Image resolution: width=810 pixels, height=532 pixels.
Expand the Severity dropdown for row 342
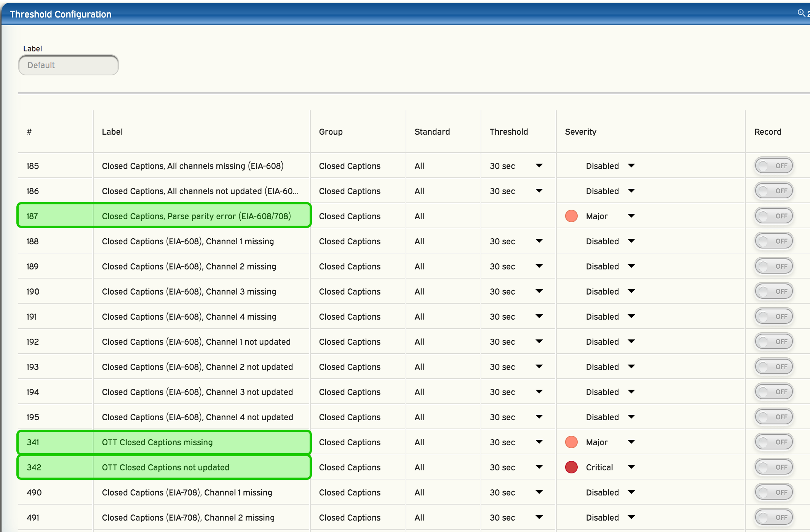[631, 467]
